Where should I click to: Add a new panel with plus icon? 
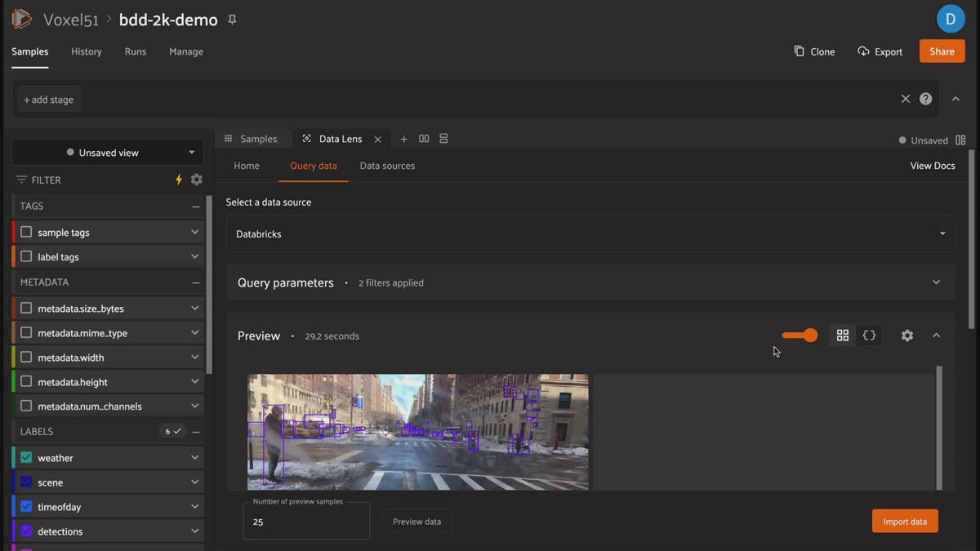[x=403, y=139]
